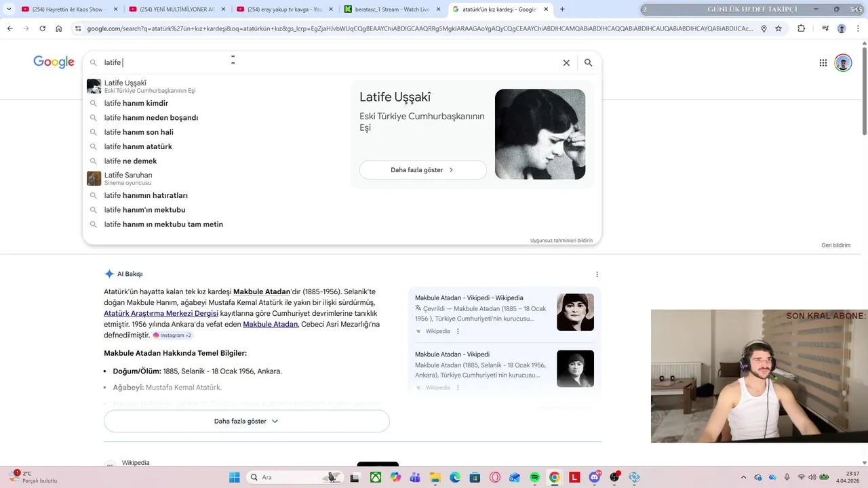Open OBS Studio from taskbar
The width and height of the screenshot is (868, 488).
(x=614, y=477)
